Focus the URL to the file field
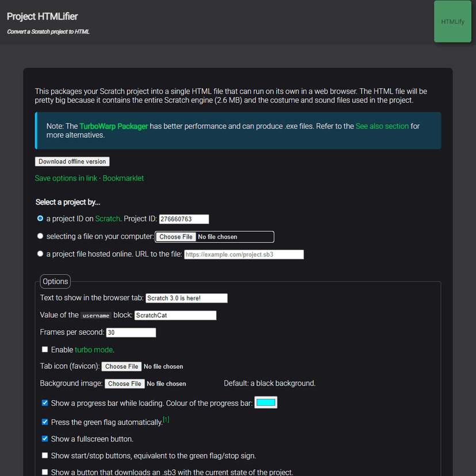 (244, 254)
